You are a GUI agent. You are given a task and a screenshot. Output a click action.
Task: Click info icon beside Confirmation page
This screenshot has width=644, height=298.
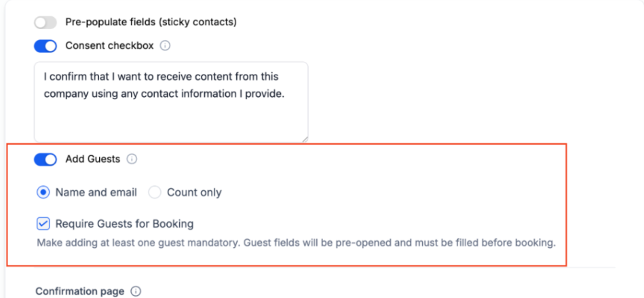click(x=136, y=291)
